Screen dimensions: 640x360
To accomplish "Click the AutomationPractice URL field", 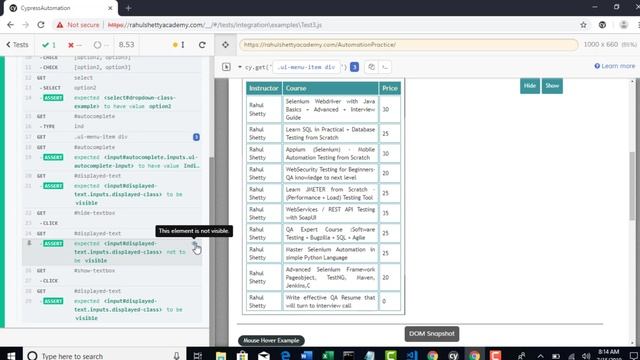I will 409,44.
